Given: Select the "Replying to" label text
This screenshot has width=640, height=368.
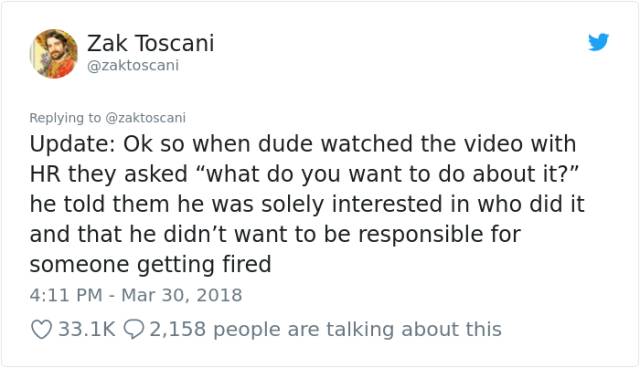Looking at the screenshot, I should coord(65,117).
